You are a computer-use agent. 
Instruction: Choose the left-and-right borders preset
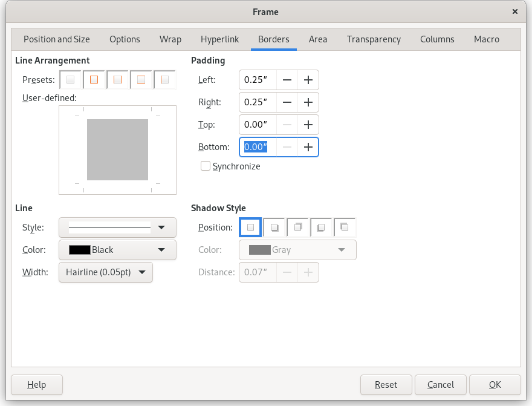(x=118, y=80)
